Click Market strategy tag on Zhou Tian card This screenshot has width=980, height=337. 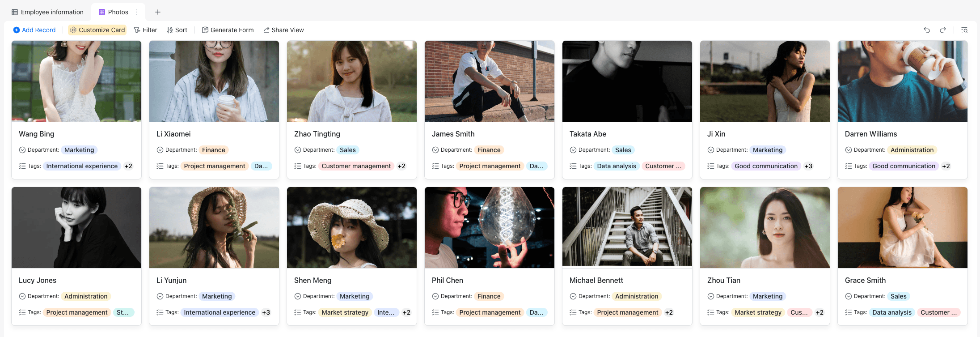point(758,312)
